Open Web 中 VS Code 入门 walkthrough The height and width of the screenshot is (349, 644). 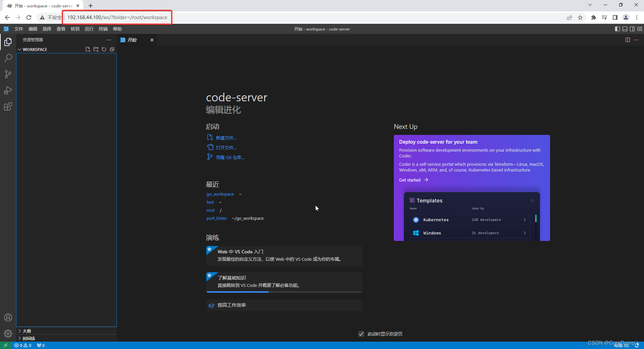point(284,256)
